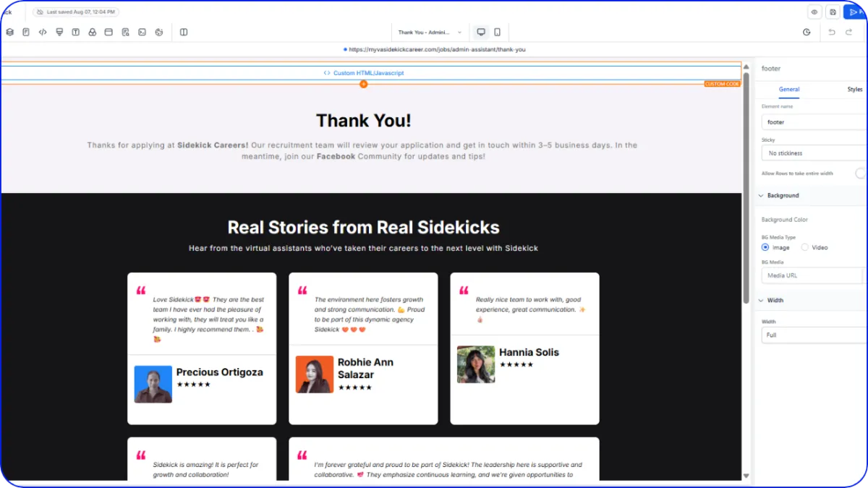Click the color circles icon in toolbar

pos(93,32)
